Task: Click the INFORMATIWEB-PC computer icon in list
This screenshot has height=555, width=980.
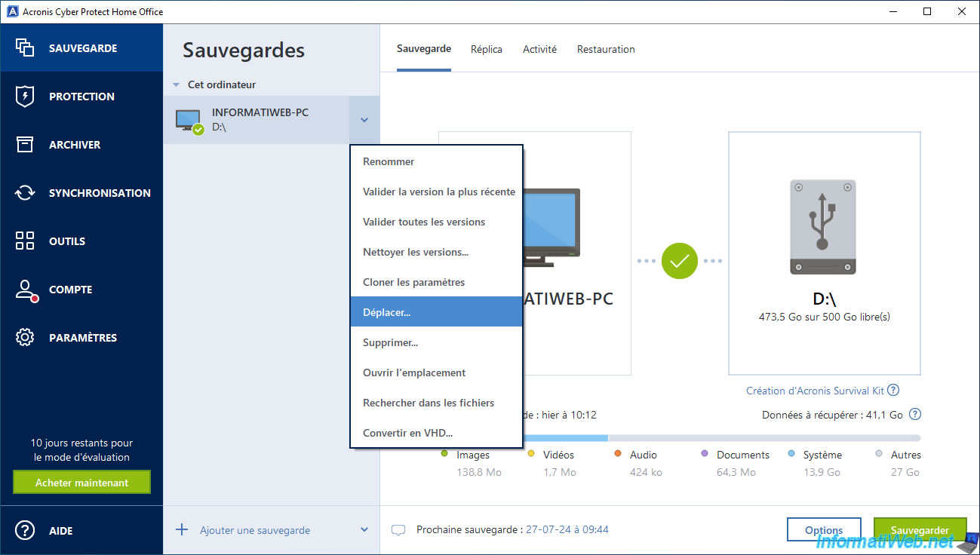Action: [x=189, y=121]
